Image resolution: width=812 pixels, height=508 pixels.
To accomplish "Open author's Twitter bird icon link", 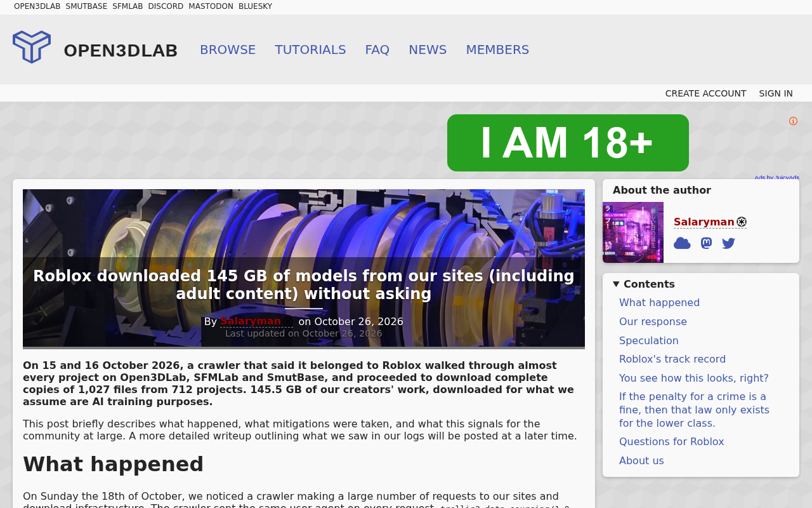I will 728,243.
